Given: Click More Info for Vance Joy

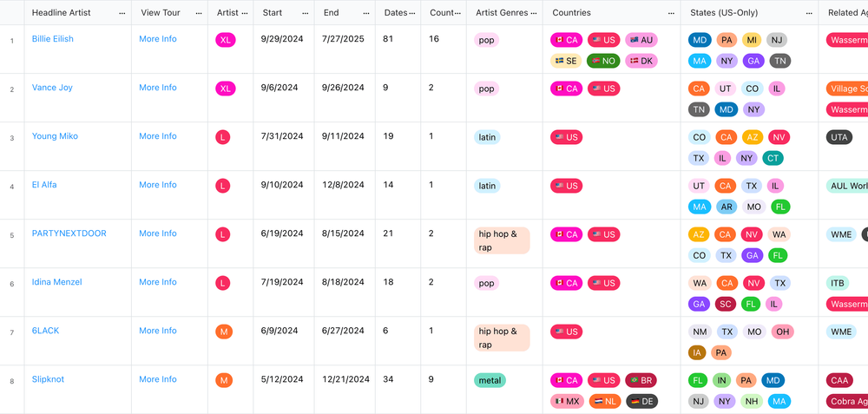Looking at the screenshot, I should 158,88.
